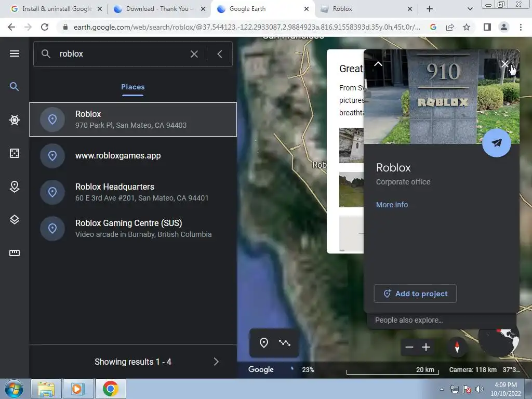
Task: Select the Google Earth browser tab
Action: point(261,9)
